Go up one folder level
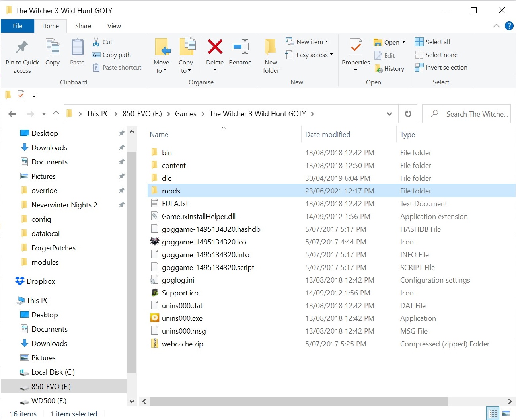This screenshot has width=516, height=420. click(56, 114)
